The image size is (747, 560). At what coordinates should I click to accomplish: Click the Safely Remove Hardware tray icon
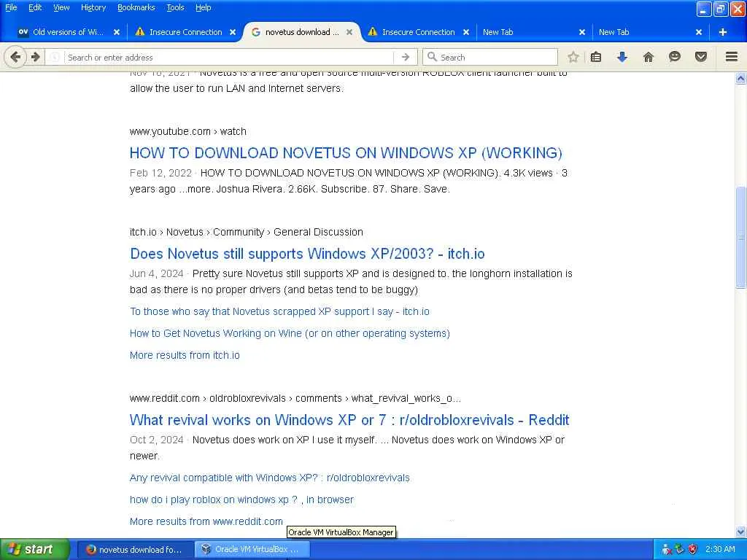679,549
